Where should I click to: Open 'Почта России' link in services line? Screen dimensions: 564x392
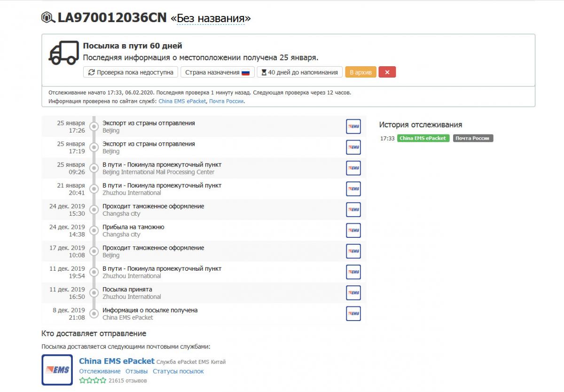click(226, 101)
